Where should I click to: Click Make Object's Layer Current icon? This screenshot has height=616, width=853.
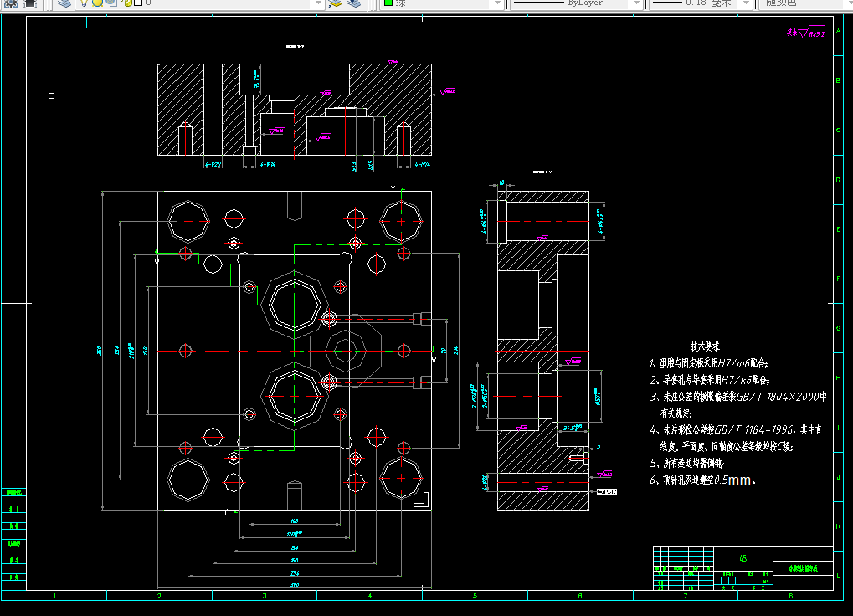[x=335, y=3]
